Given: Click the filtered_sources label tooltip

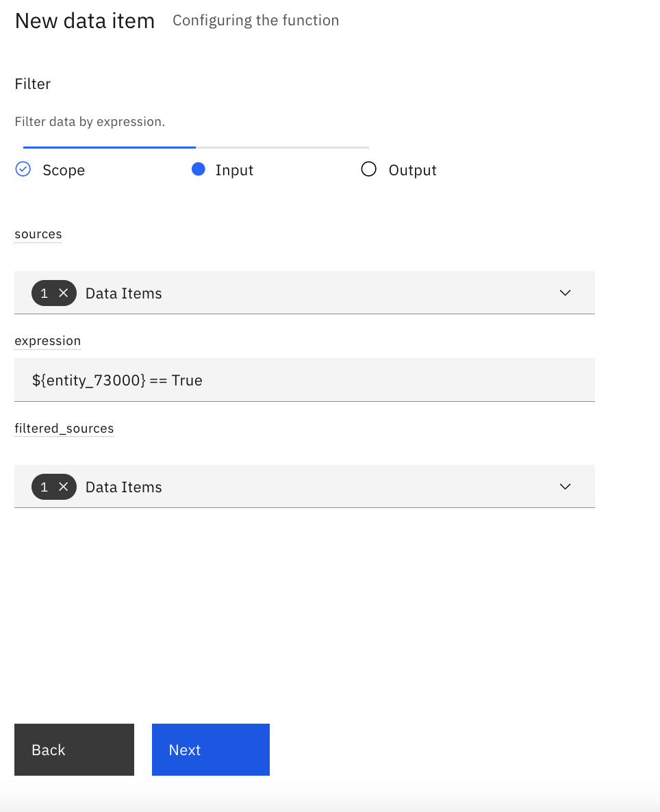Looking at the screenshot, I should click(x=64, y=429).
